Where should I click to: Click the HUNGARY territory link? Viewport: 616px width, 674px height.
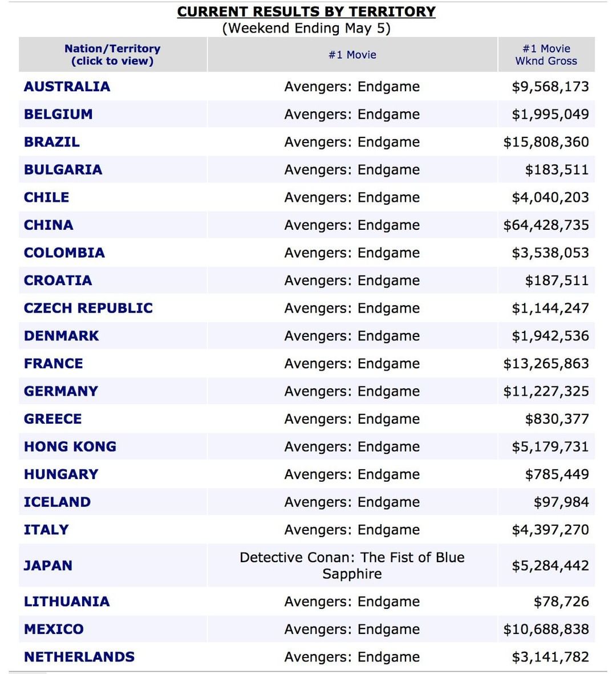(x=61, y=474)
